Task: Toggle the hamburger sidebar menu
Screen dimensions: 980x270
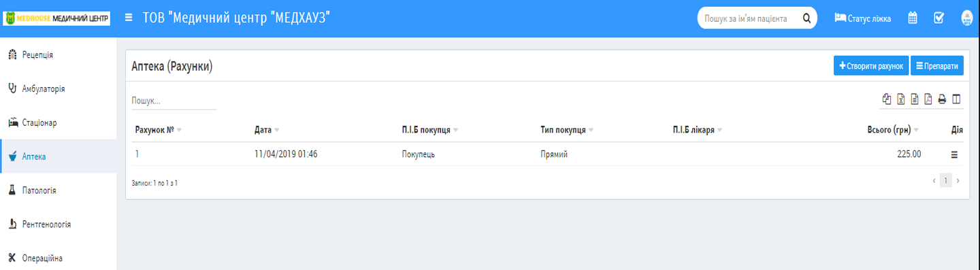Action: tap(129, 18)
